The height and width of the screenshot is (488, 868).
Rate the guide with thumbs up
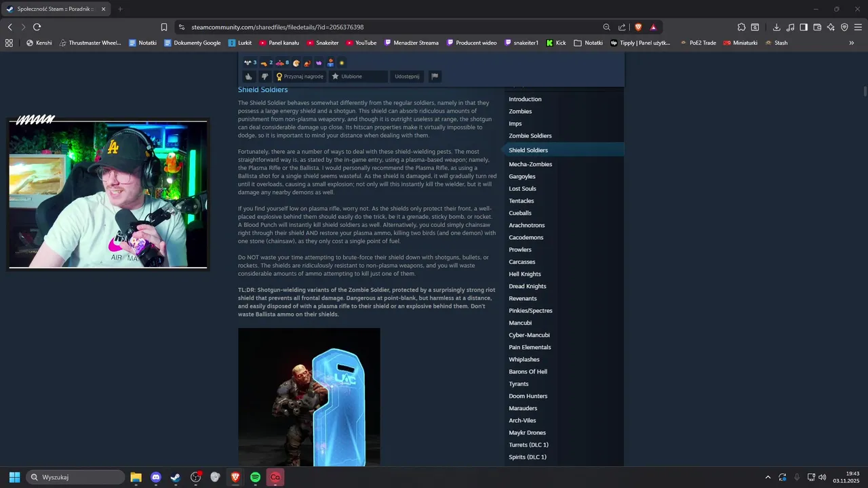pyautogui.click(x=249, y=77)
